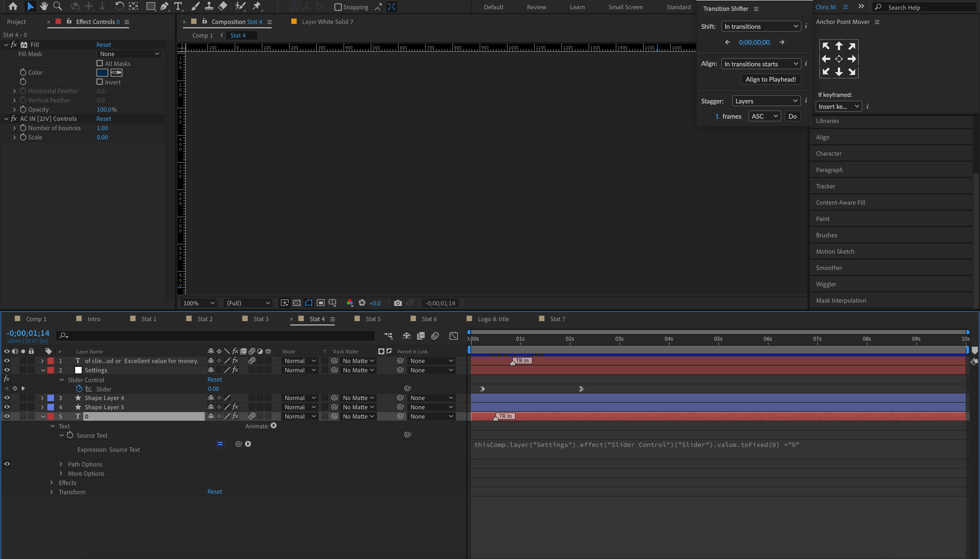Select the Review workspace
The width and height of the screenshot is (980, 559).
(536, 7)
